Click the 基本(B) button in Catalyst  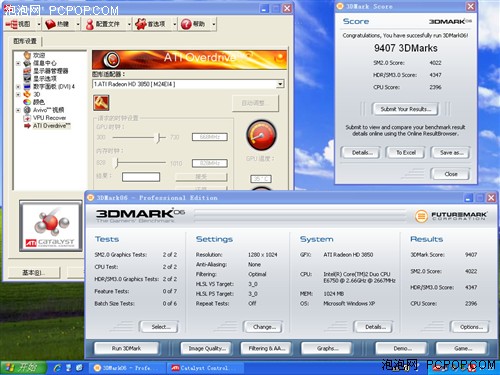point(33,273)
